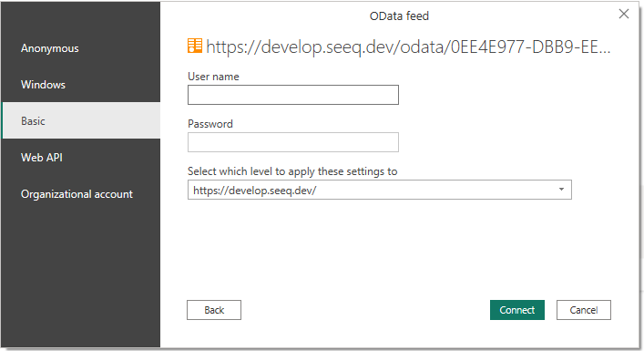Go Back to the previous step
644x351 pixels.
(213, 310)
